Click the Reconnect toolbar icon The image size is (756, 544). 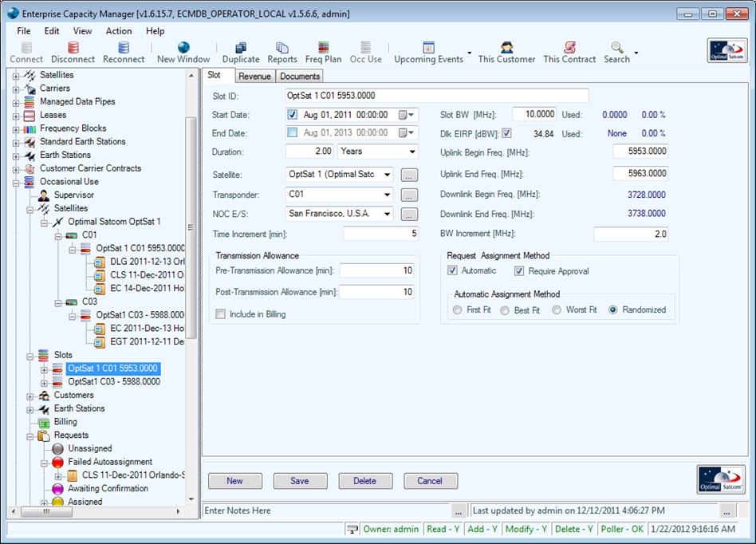click(124, 47)
